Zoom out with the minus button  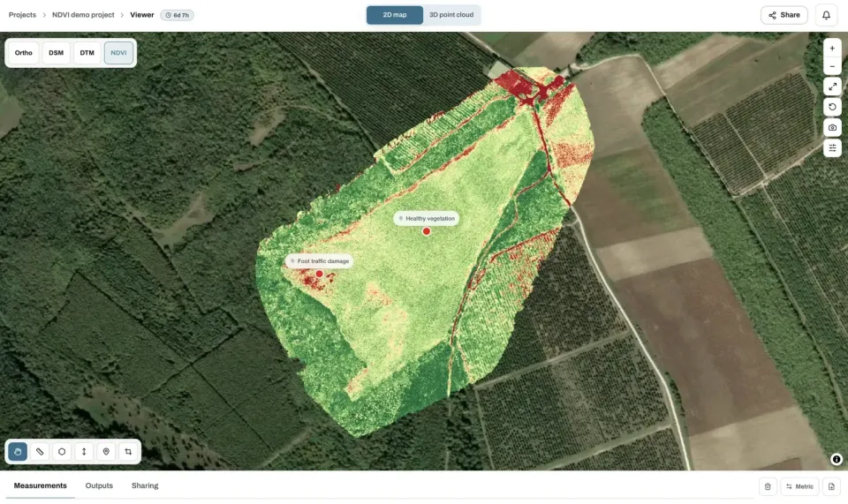832,66
